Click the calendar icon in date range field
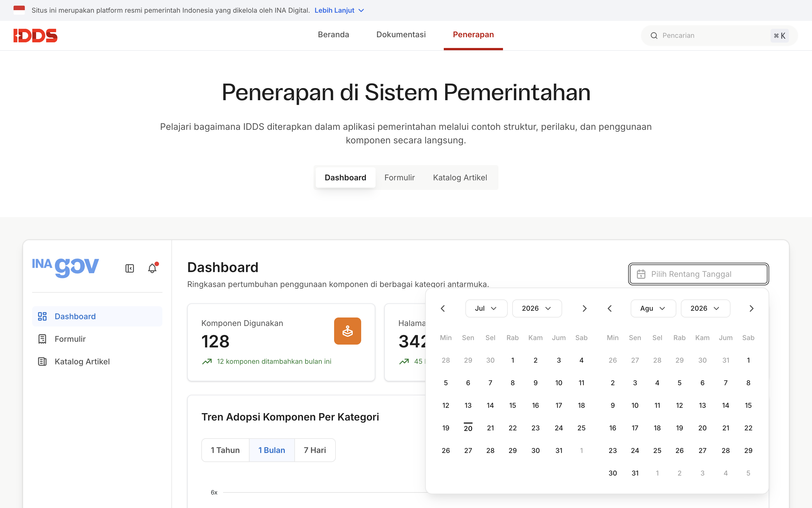 tap(641, 274)
